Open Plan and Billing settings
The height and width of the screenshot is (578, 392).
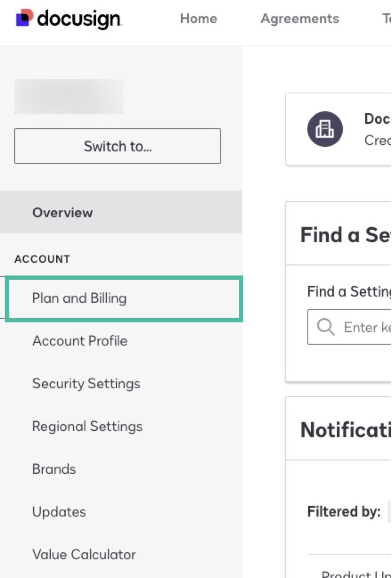pyautogui.click(x=79, y=298)
